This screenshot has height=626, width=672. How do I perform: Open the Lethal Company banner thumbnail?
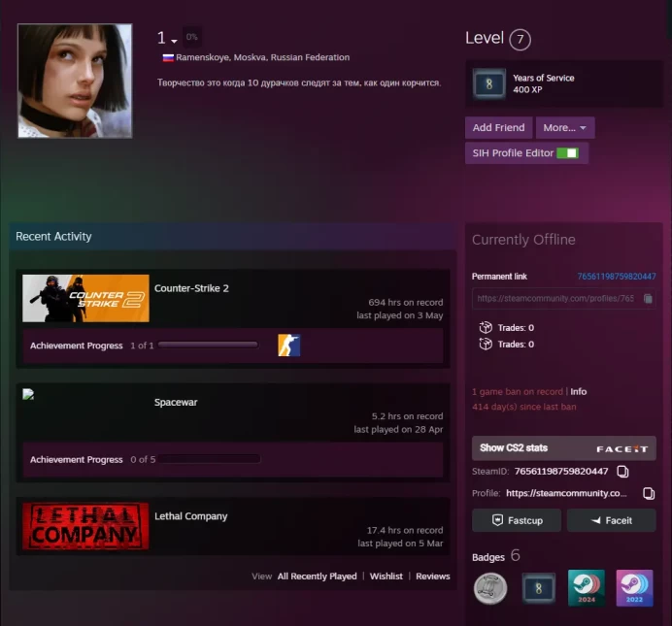point(85,526)
